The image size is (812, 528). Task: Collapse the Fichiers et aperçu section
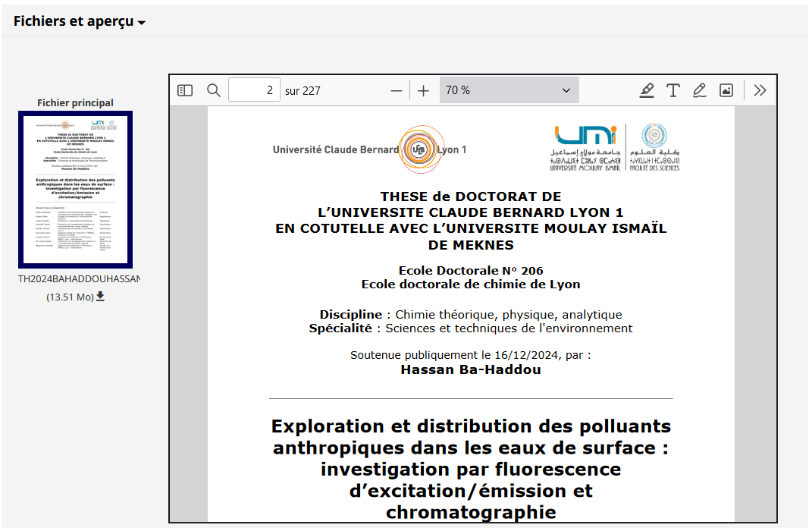[x=80, y=21]
